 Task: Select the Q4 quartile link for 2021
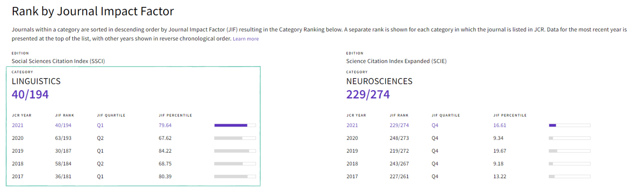435,125
